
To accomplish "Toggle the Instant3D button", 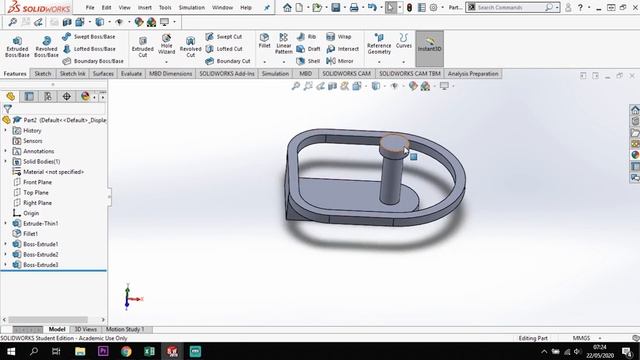I will [x=429, y=49].
